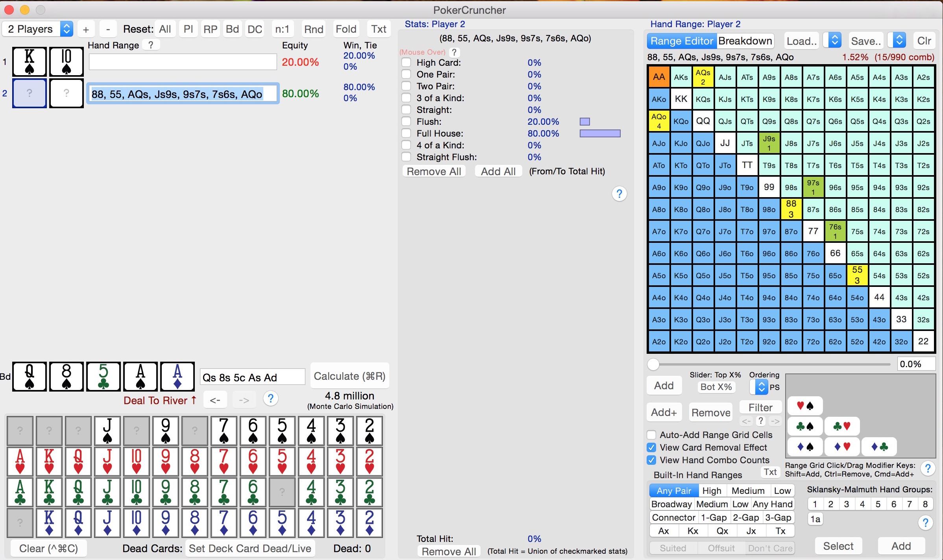Click the previous street arrow button
The height and width of the screenshot is (560, 943).
[215, 400]
